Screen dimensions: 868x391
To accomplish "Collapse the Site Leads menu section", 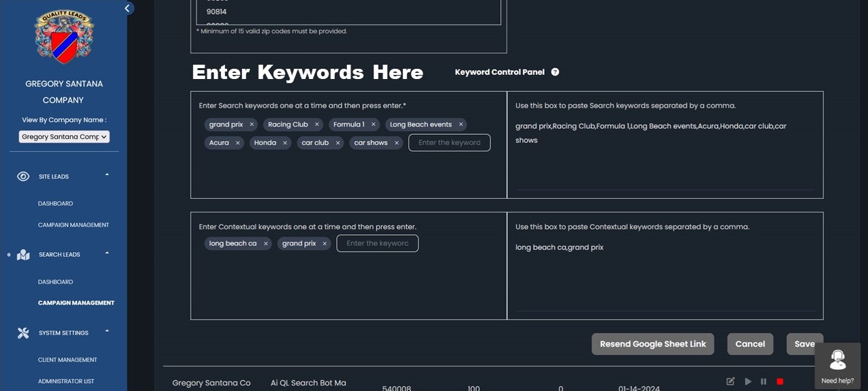I will (107, 176).
